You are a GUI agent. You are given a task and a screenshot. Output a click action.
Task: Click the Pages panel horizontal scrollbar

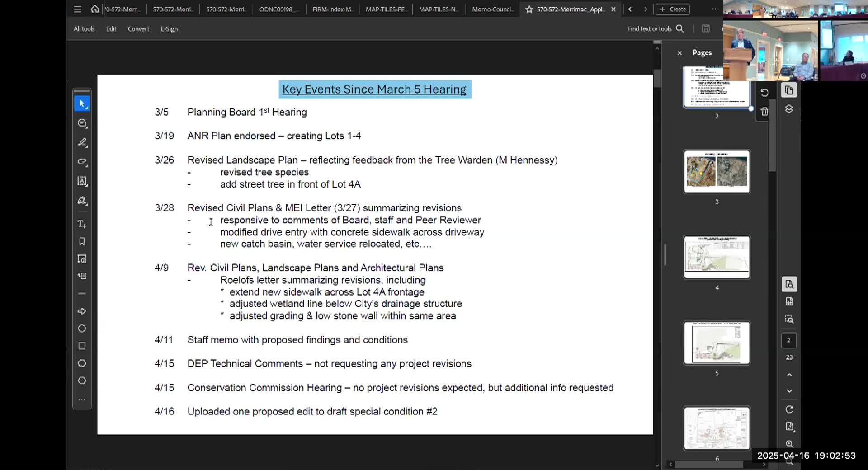[x=709, y=465]
